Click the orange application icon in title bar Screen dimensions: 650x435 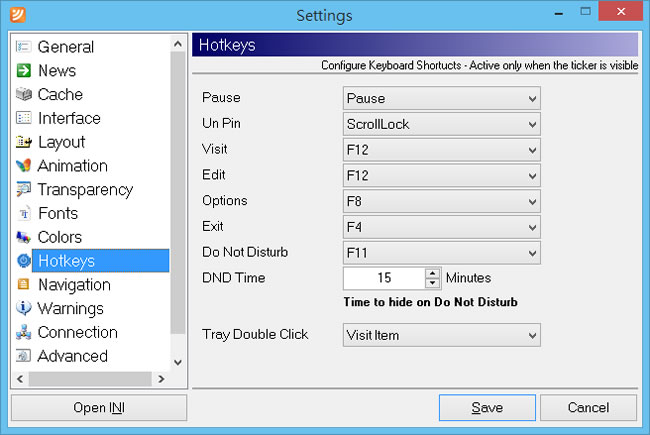(18, 15)
